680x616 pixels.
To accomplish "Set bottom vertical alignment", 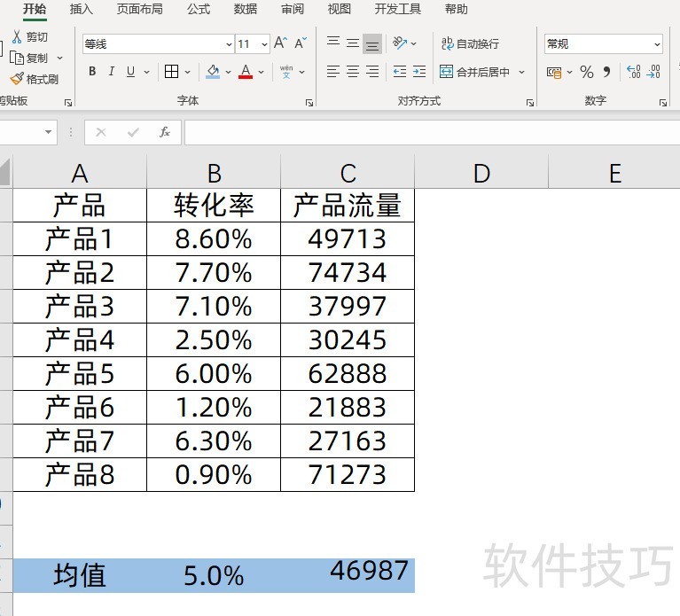I will click(372, 43).
